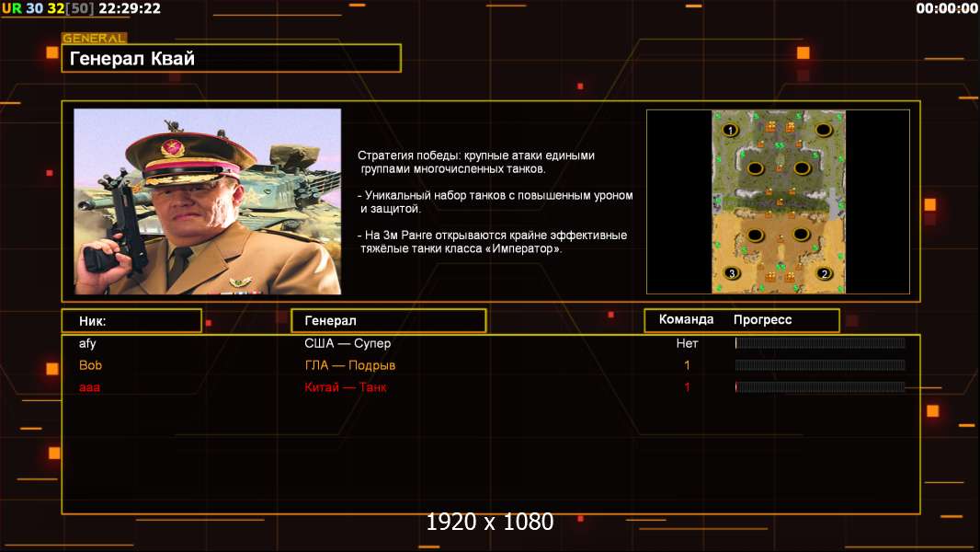Select start position 2 on the map
Screen dimensions: 980x552
[825, 273]
